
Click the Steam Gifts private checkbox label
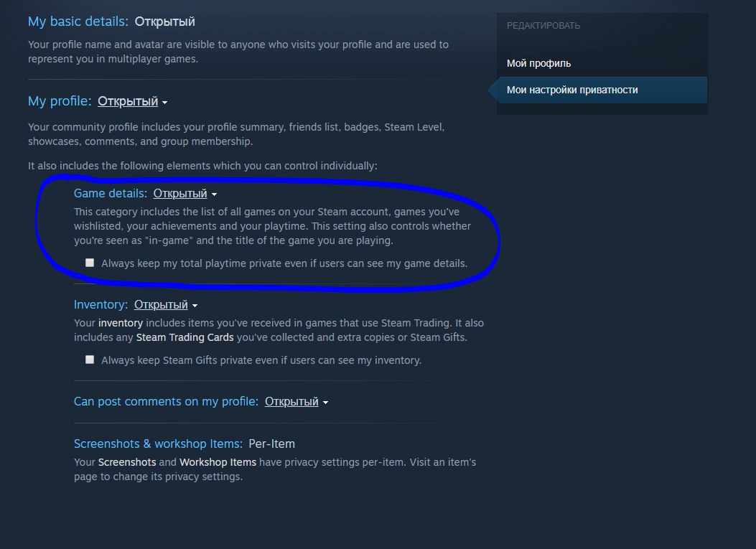click(x=261, y=360)
